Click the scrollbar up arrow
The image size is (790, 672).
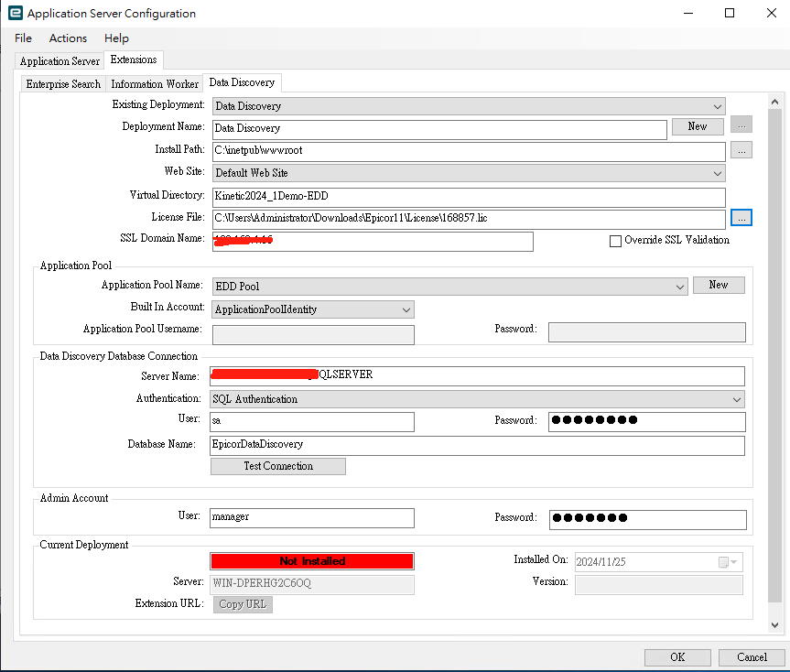click(774, 103)
